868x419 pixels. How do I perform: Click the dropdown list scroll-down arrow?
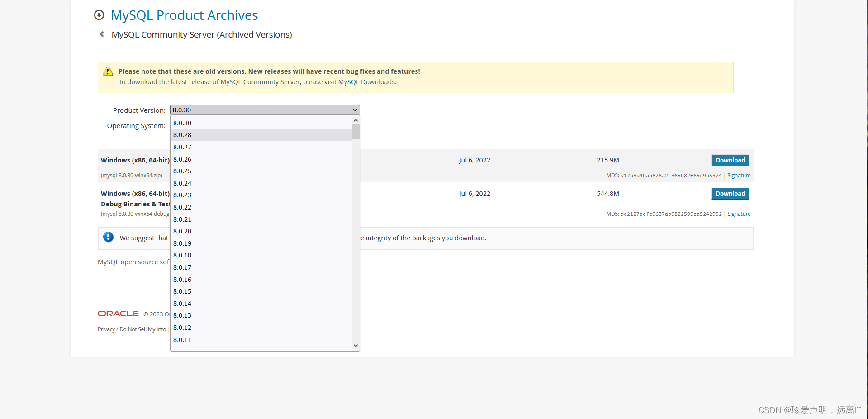pos(356,346)
